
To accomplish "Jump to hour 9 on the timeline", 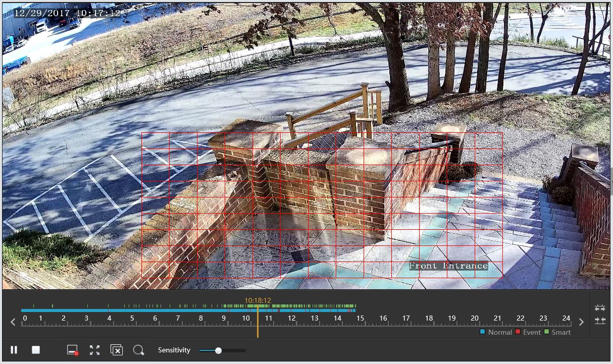I will (224, 319).
